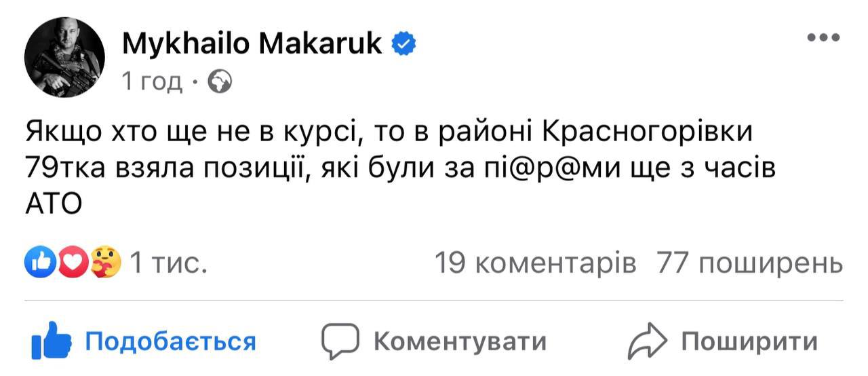Click the post text mentioning Красногорівки
Viewport: 868px width, 376px height.
(389, 132)
